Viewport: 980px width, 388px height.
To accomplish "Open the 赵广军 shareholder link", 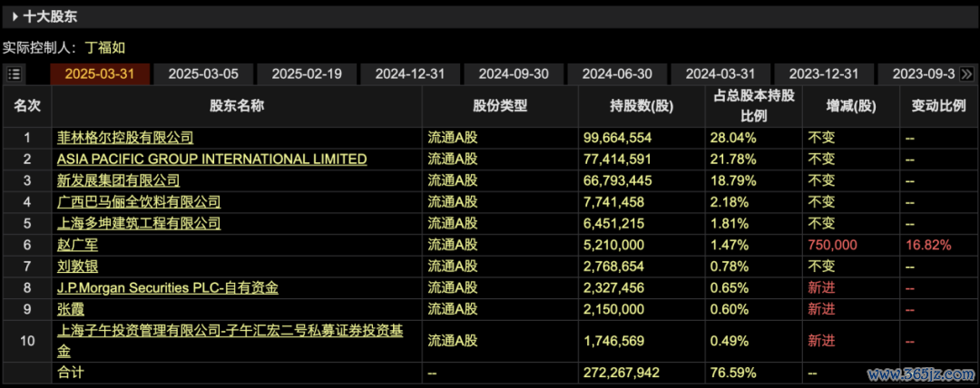I will pos(77,245).
